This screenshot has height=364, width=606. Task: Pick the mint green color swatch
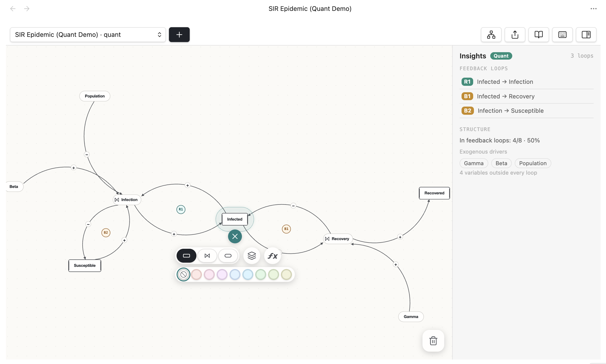point(261,274)
